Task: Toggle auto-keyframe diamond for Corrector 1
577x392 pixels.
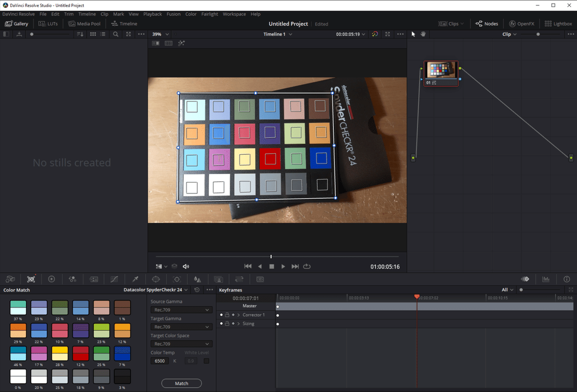Action: [x=233, y=315]
